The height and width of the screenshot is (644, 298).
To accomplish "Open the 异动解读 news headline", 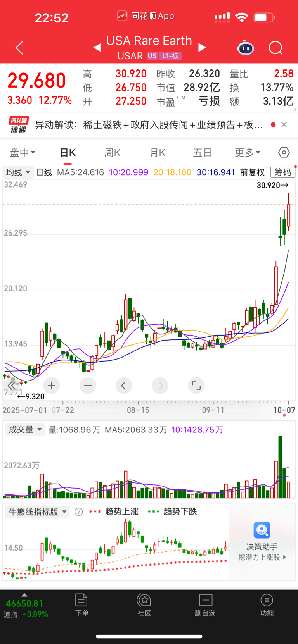I will (x=149, y=125).
